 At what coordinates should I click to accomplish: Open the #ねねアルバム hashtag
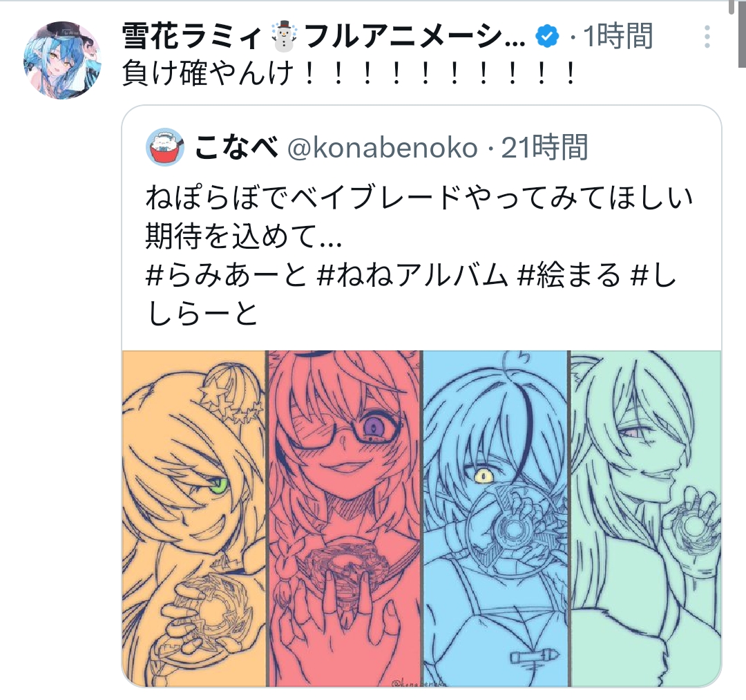pos(412,276)
